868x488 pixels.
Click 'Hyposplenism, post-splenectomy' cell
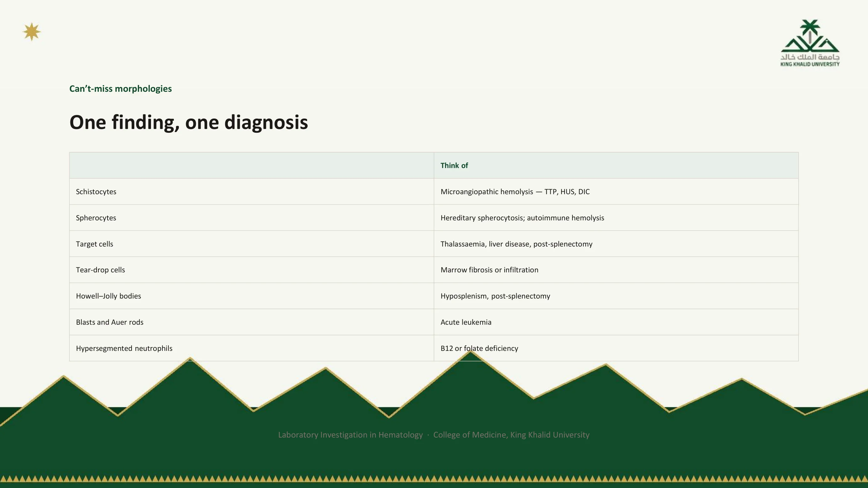[x=616, y=296]
